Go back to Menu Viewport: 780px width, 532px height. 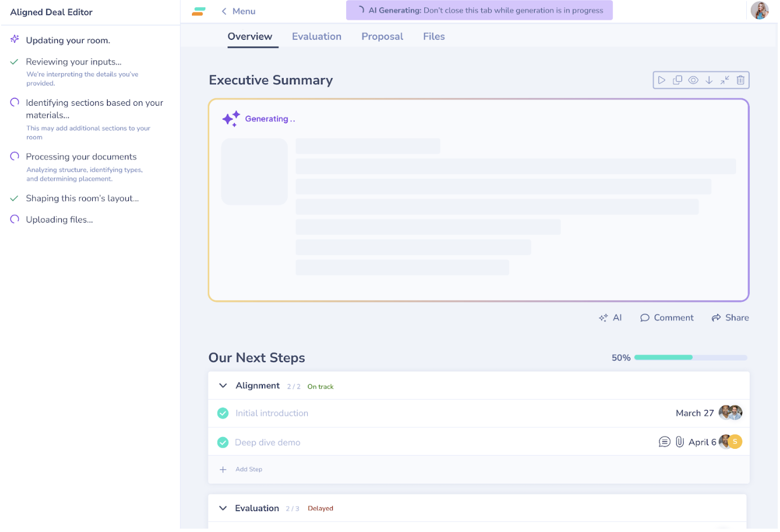pyautogui.click(x=239, y=11)
